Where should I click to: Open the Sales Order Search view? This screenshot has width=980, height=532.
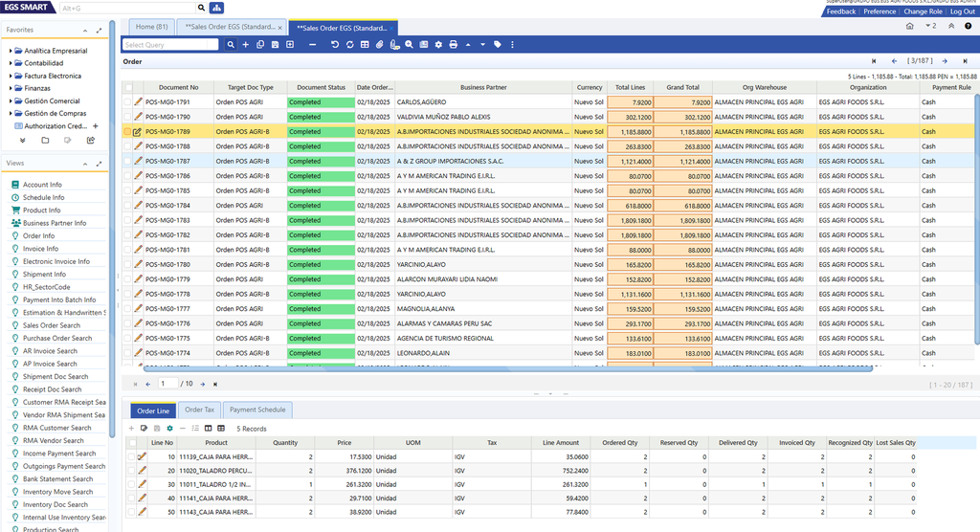tap(52, 325)
